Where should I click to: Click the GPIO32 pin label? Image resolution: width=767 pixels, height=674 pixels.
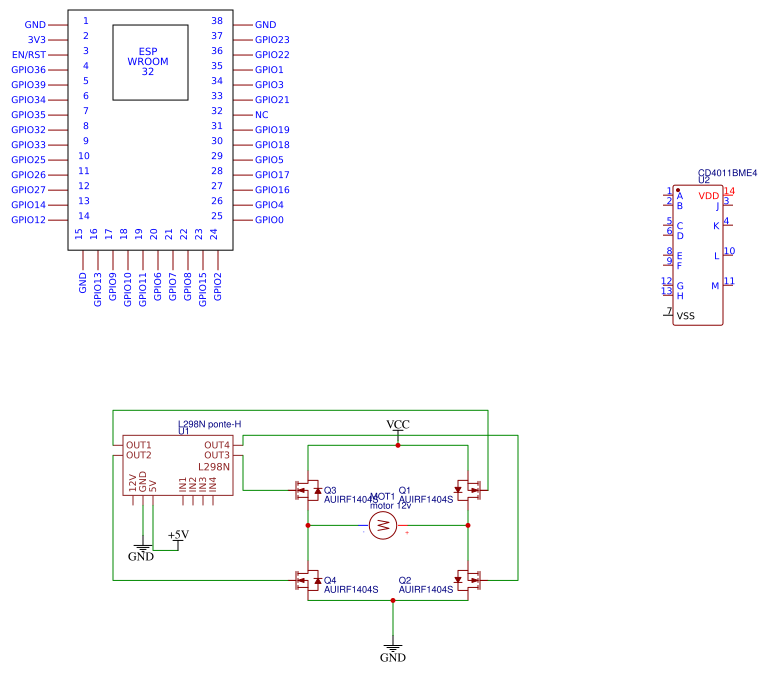(x=28, y=130)
